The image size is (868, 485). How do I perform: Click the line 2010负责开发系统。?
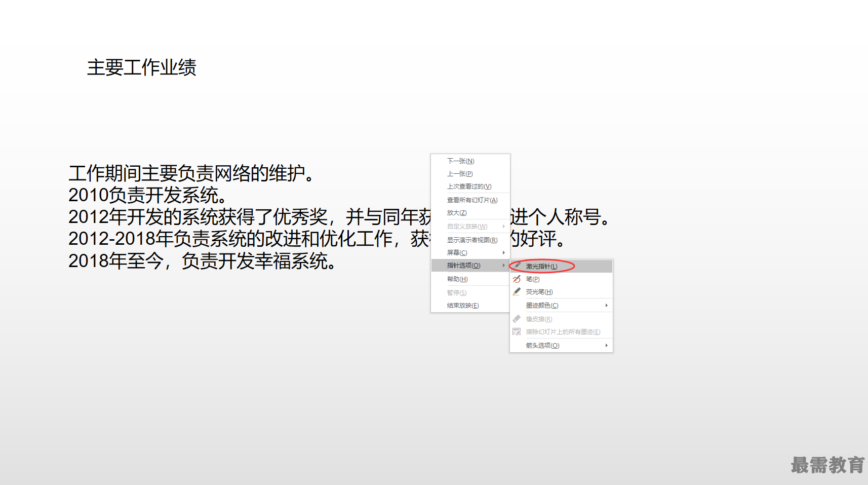coord(148,195)
